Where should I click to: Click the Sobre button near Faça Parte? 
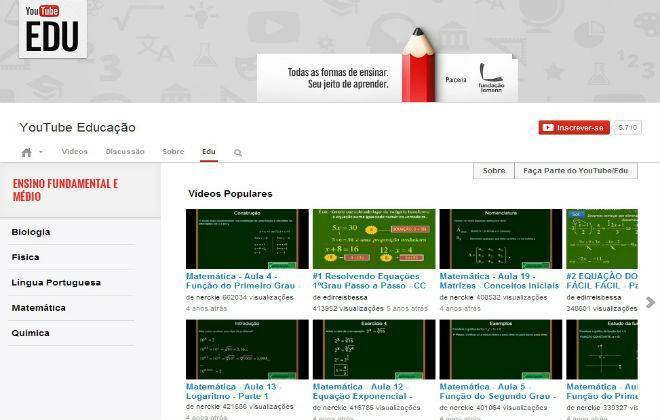(x=494, y=171)
